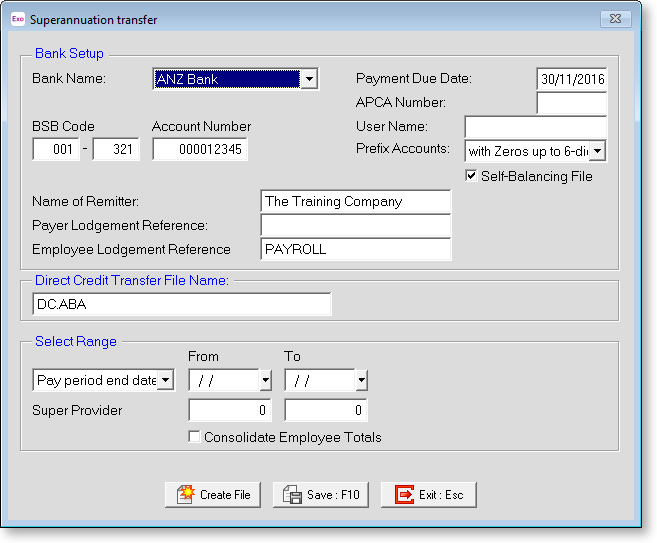The image size is (657, 543).
Task: Click the Create File button
Action: [213, 494]
